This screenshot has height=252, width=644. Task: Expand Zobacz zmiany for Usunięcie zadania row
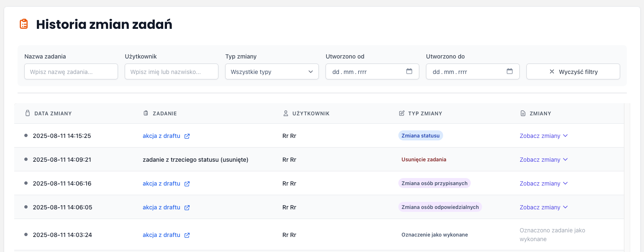point(543,160)
